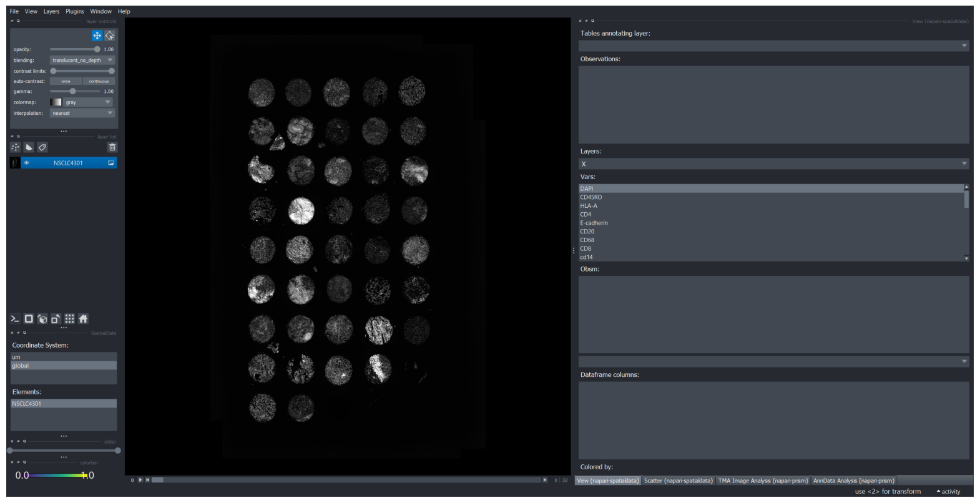Select NSCLC4301 in the Elements list
Screen dimensions: 980x503
tap(64, 404)
